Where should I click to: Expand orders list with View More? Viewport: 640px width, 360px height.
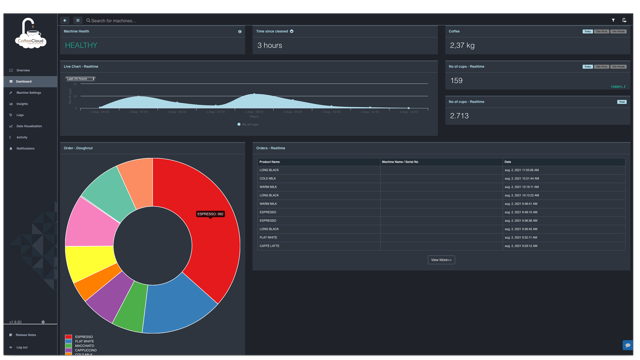tap(441, 260)
